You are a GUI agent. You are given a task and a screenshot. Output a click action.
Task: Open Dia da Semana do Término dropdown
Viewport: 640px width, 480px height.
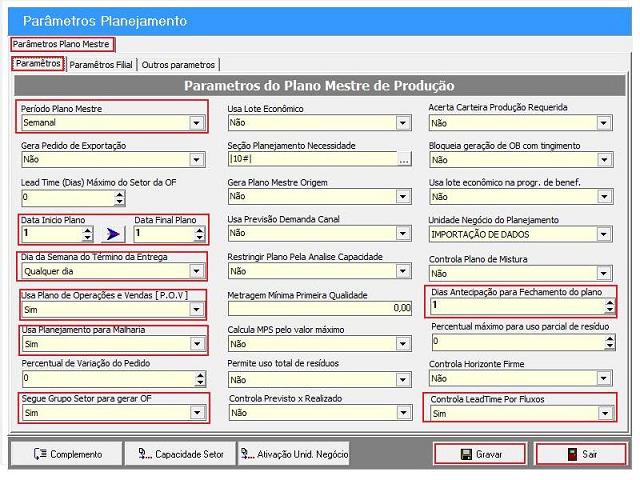[x=197, y=271]
